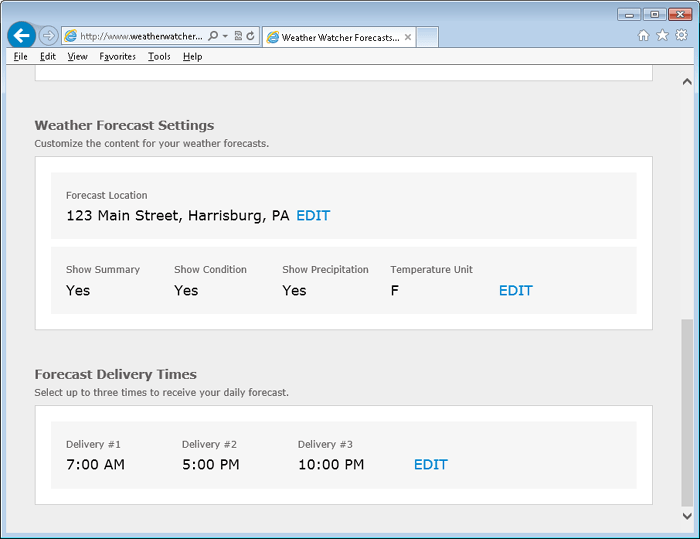700x539 pixels.
Task: Click the Internet Explorer page icon in address bar
Action: 71,36
